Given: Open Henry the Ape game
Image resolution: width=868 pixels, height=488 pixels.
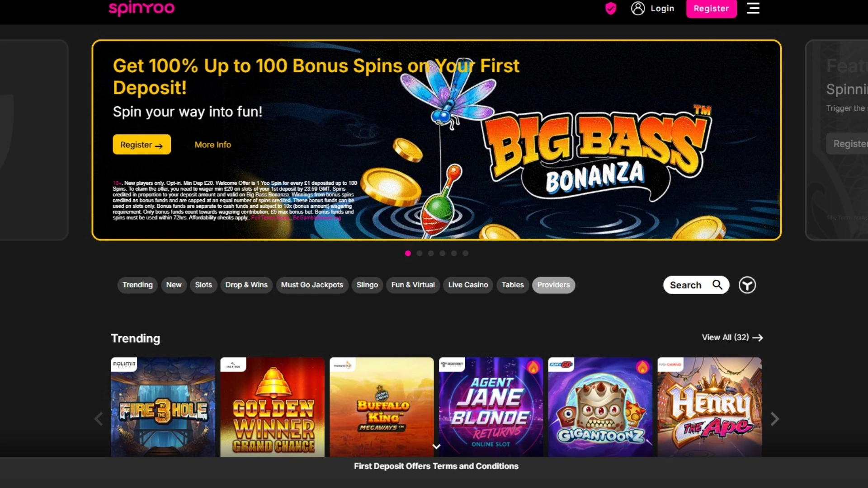Looking at the screenshot, I should pos(710,407).
